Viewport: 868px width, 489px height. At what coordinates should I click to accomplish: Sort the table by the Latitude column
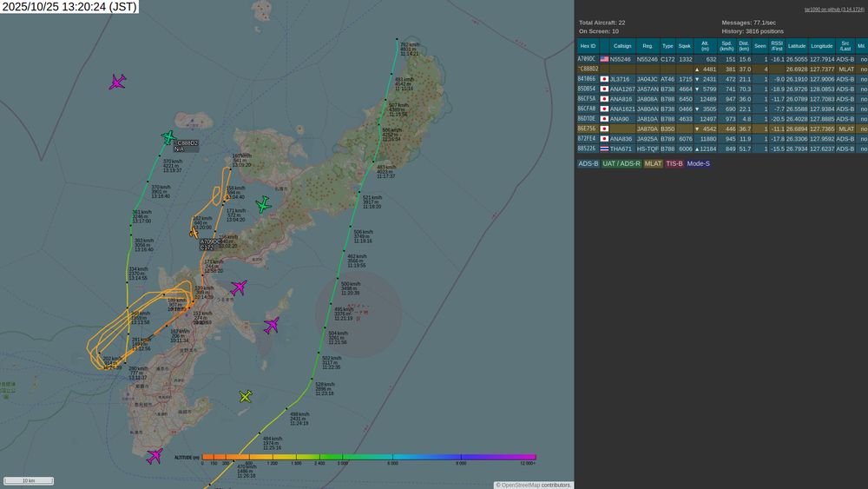pyautogui.click(x=797, y=46)
